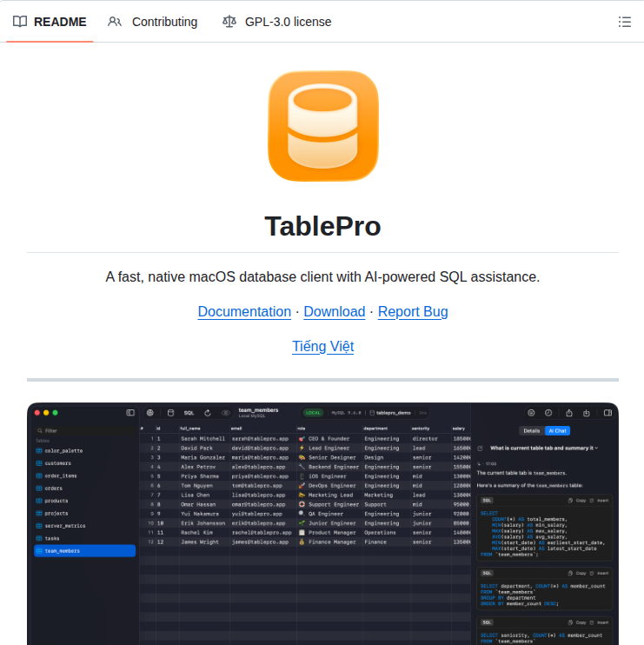Click the lightning emoji beside Lead Engineer

click(302, 449)
